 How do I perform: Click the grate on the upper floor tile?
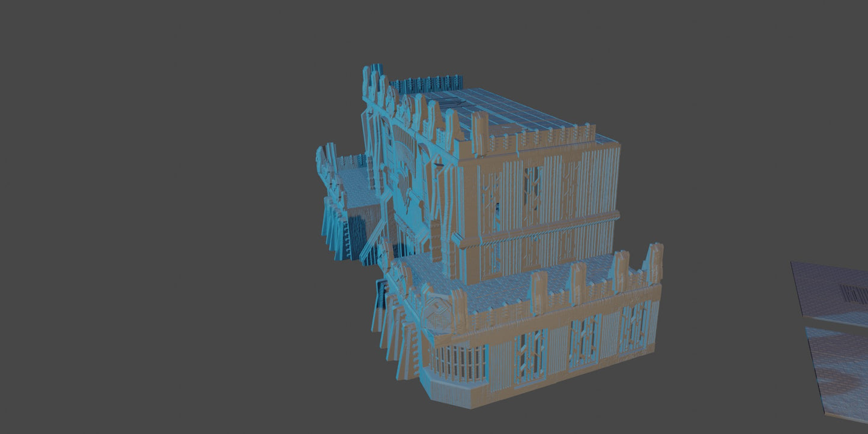[853, 295]
